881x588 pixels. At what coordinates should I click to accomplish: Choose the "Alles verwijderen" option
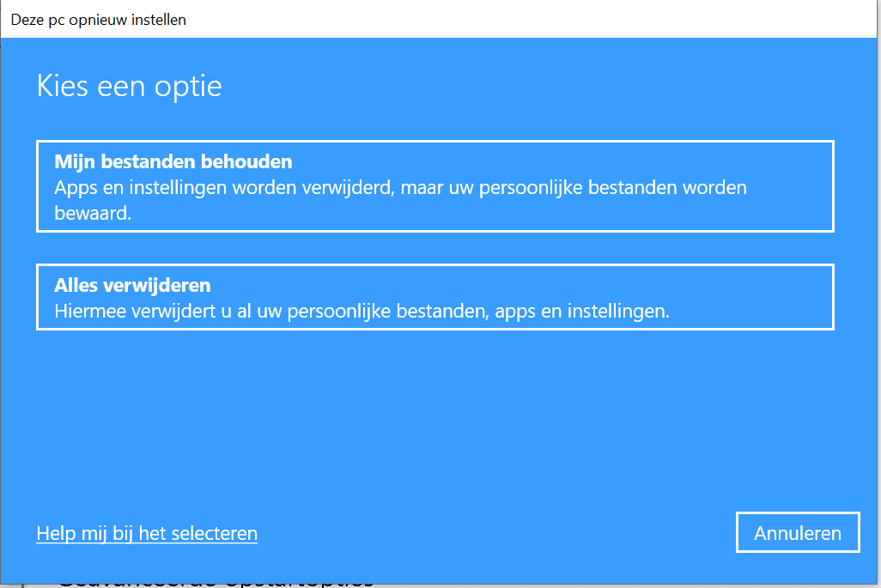(434, 297)
